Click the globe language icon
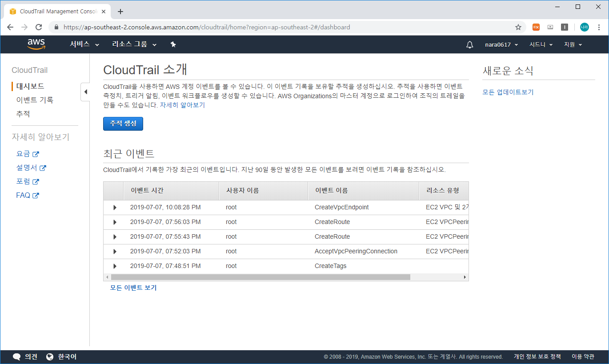Image resolution: width=609 pixels, height=364 pixels. (50, 356)
